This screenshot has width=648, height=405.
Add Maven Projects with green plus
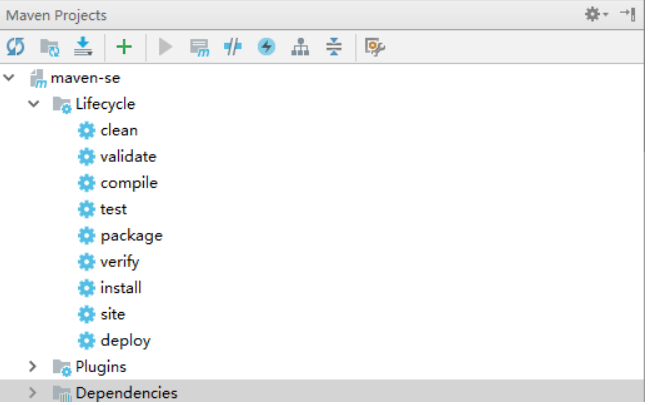[124, 47]
